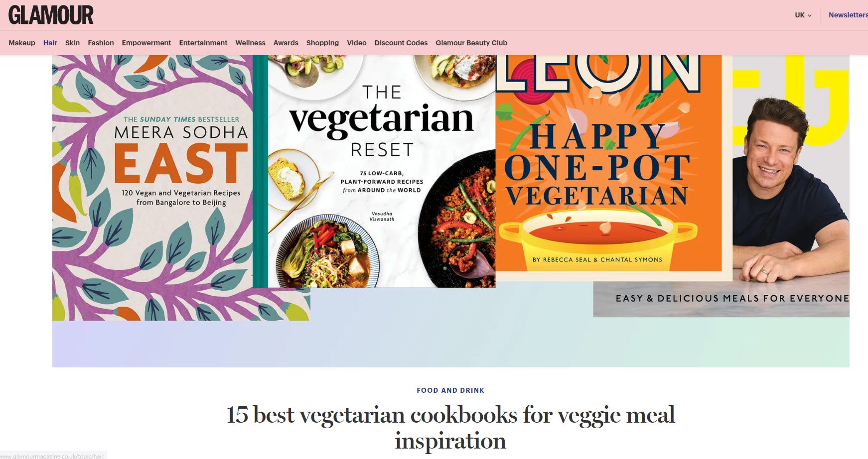
Task: Go to the Shopping section
Action: tap(322, 43)
